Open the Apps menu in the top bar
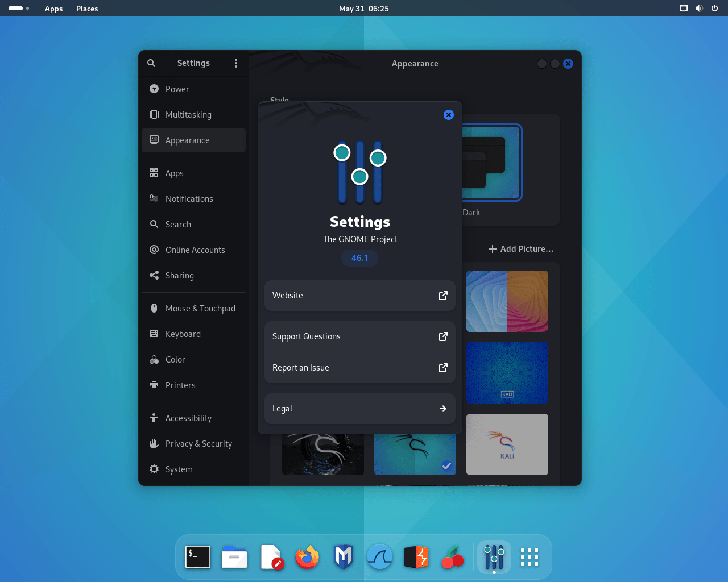This screenshot has width=728, height=582. (x=53, y=8)
